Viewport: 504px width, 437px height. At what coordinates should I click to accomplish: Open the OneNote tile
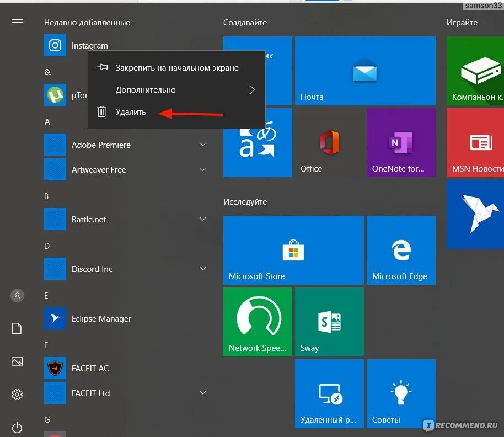click(401, 142)
